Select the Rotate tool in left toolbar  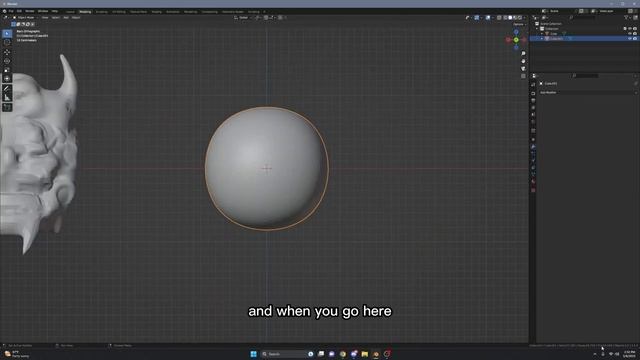7,61
